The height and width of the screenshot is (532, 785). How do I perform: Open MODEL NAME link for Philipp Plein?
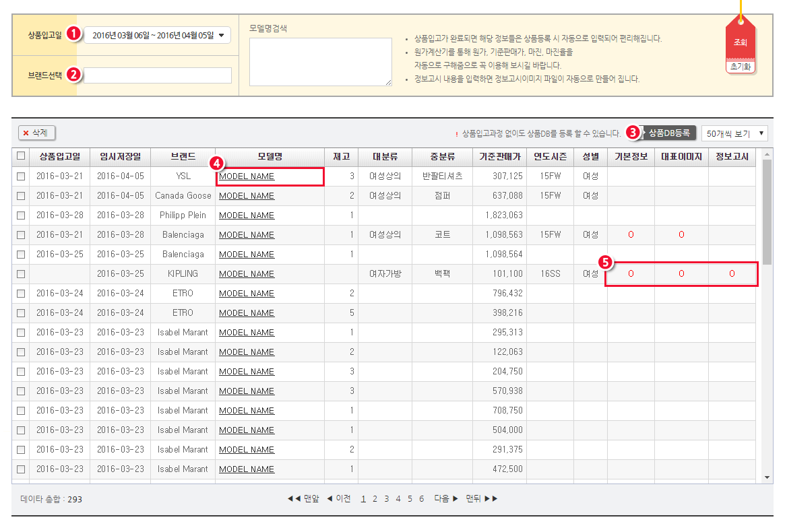click(247, 215)
